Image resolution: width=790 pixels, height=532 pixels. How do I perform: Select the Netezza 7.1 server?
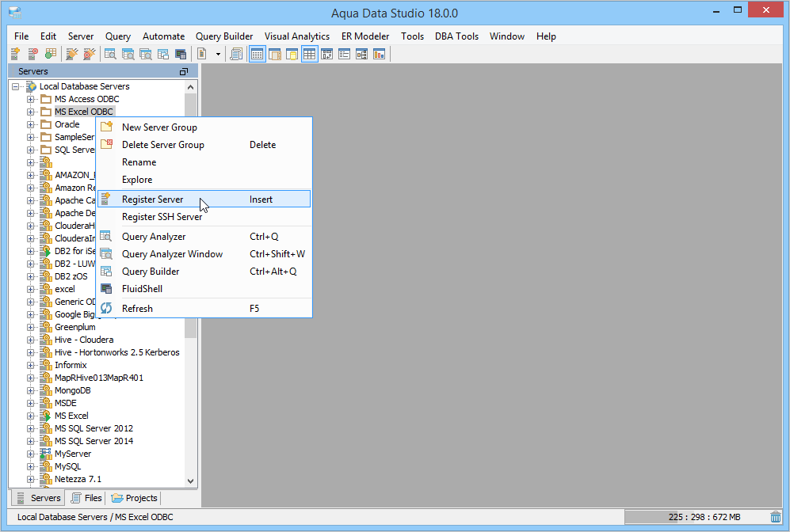click(78, 479)
